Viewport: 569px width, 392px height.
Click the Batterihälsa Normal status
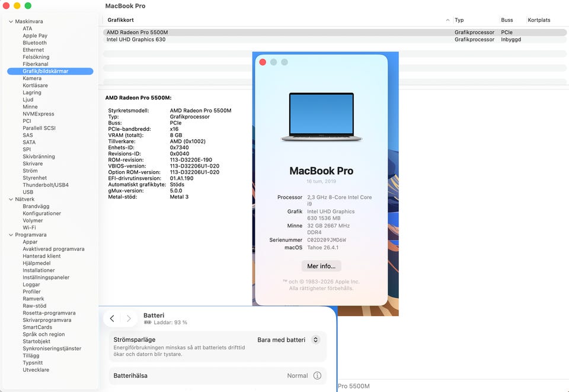pyautogui.click(x=298, y=375)
